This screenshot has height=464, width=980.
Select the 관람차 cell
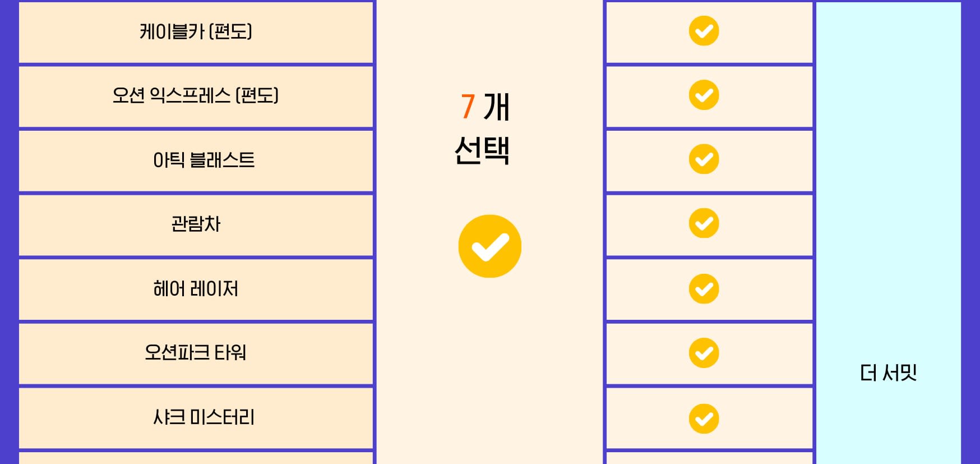tap(196, 225)
